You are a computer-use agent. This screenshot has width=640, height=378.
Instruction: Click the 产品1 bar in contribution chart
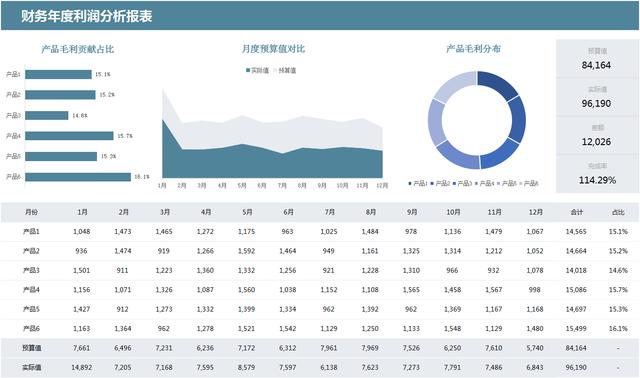click(58, 74)
